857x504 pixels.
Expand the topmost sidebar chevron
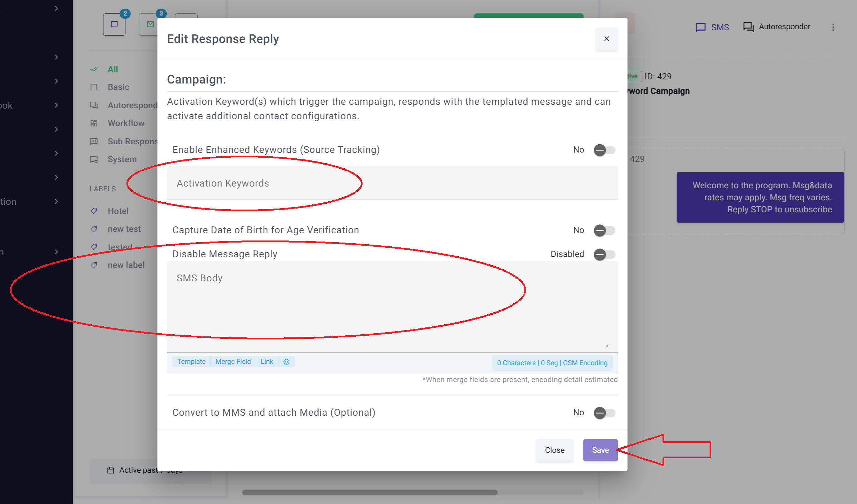click(56, 8)
